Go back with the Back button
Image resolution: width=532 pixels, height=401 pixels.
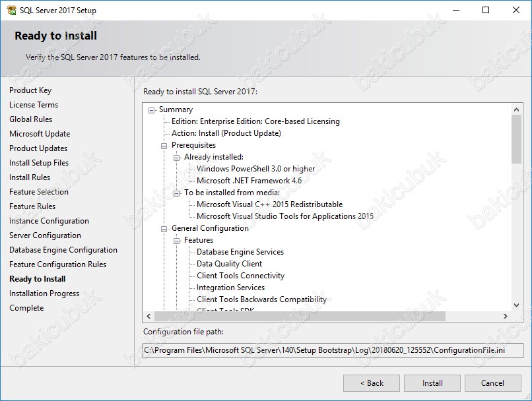(x=372, y=383)
